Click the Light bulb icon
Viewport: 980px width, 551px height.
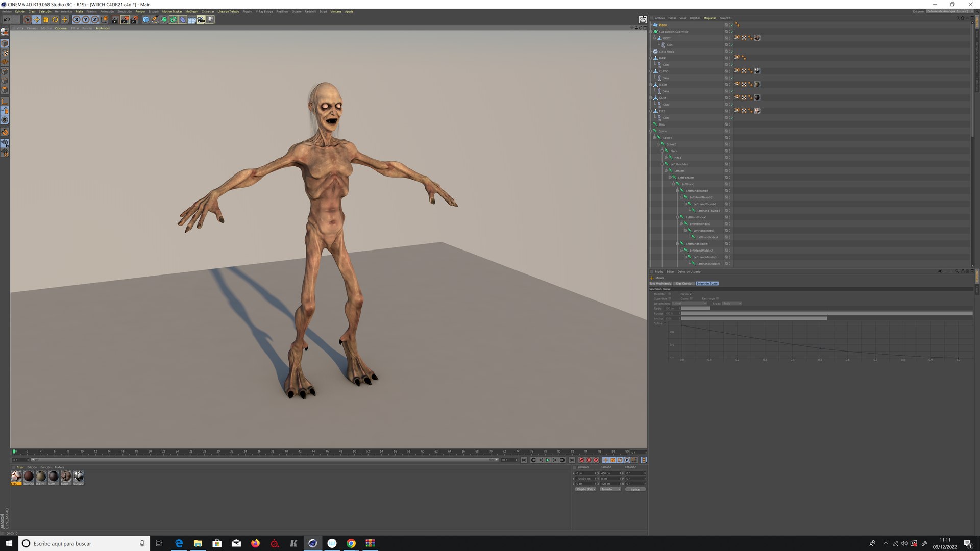pyautogui.click(x=210, y=20)
